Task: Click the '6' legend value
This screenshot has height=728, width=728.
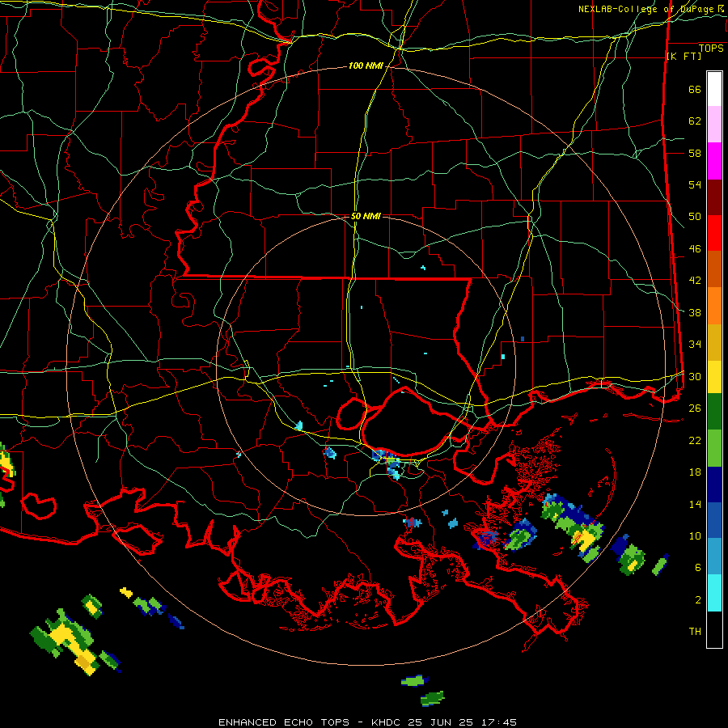Action: coord(698,568)
